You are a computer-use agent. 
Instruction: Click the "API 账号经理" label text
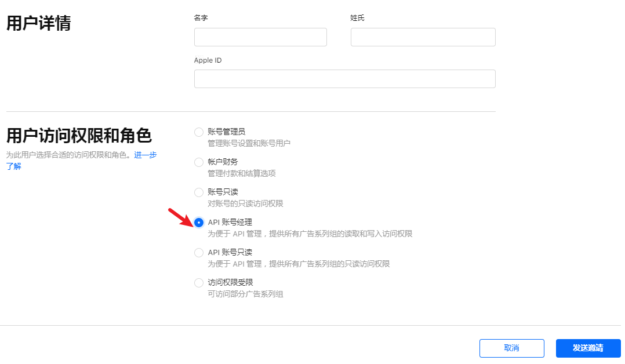click(232, 221)
